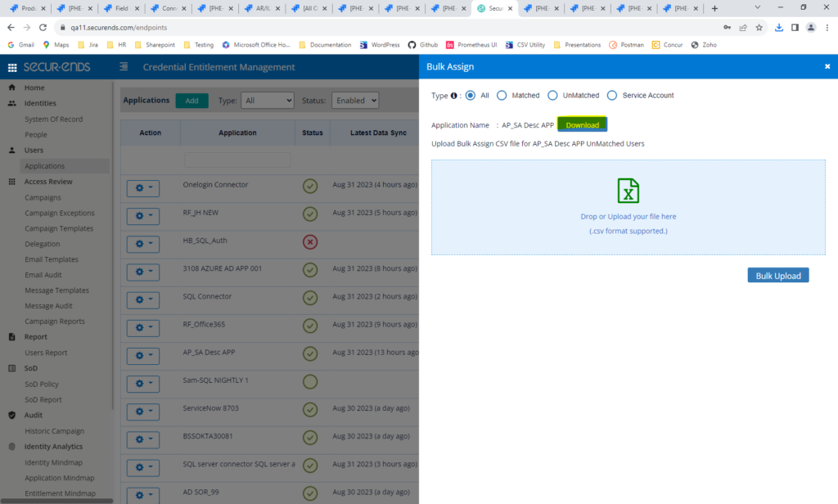Viewport: 838px width, 504px height.
Task: Open action gear dropdown for RF_JH NEW
Action: (142, 216)
